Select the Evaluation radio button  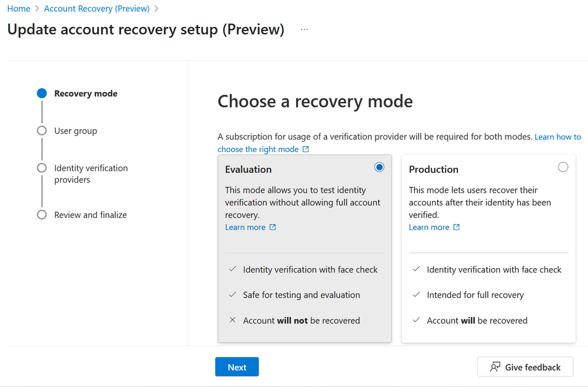pyautogui.click(x=379, y=167)
